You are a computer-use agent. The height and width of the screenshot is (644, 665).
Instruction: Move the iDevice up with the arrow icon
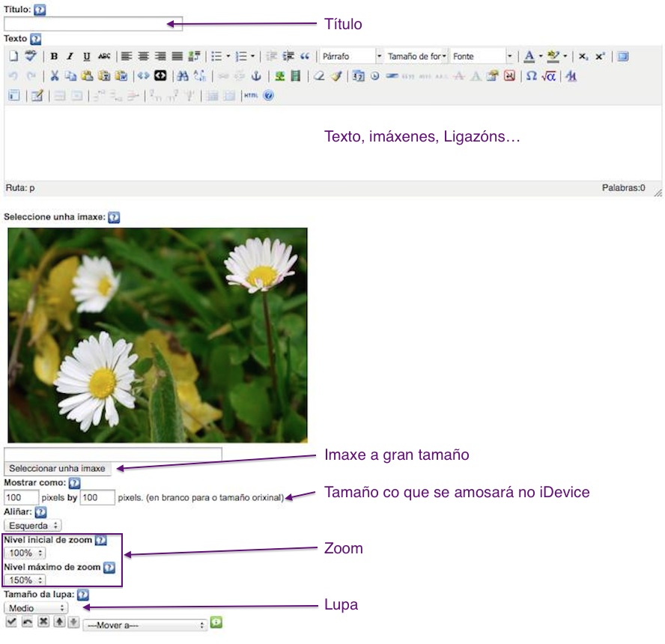58,622
